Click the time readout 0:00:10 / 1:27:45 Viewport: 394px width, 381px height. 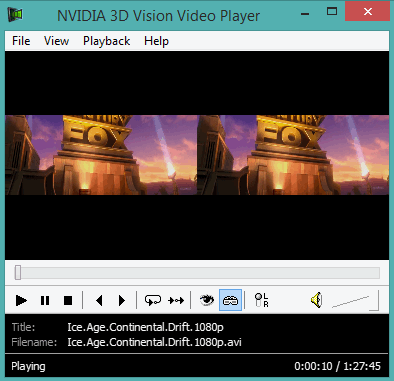337,366
